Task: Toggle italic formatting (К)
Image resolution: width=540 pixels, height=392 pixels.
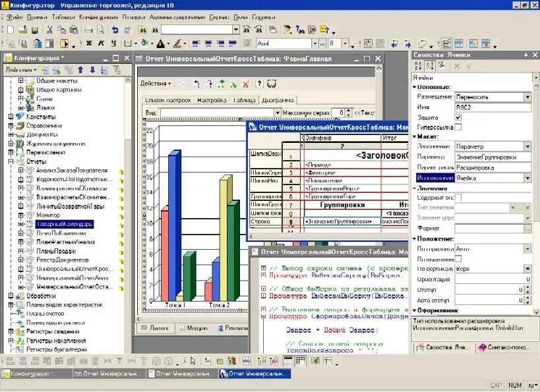Action: tap(102, 43)
